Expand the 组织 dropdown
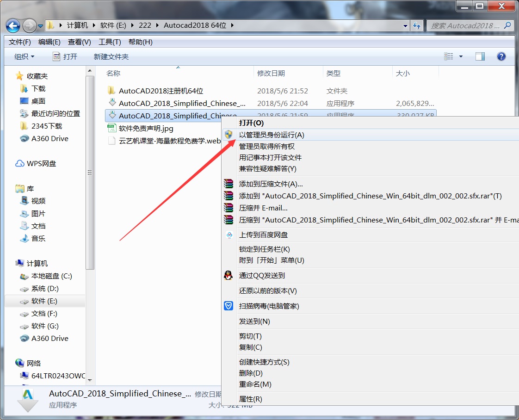Image resolution: width=519 pixels, height=420 pixels. (24, 56)
